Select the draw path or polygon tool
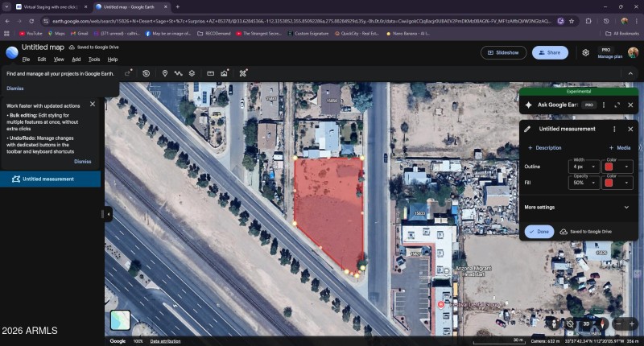 point(179,73)
